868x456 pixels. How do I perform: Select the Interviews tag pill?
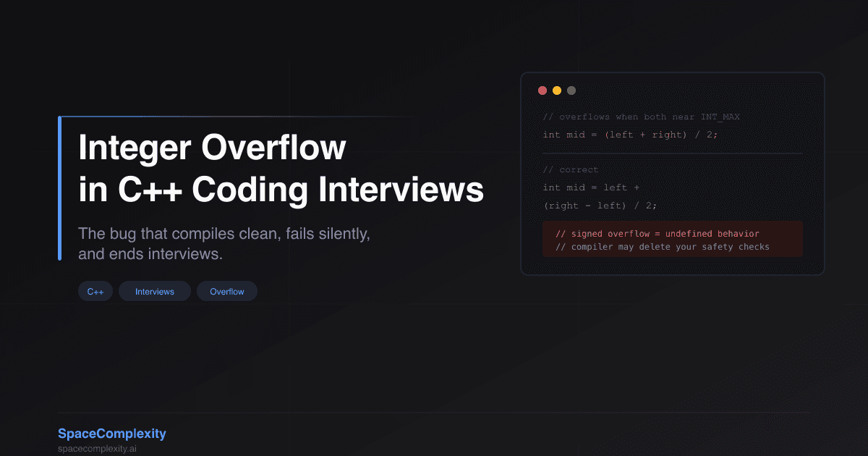[155, 292]
